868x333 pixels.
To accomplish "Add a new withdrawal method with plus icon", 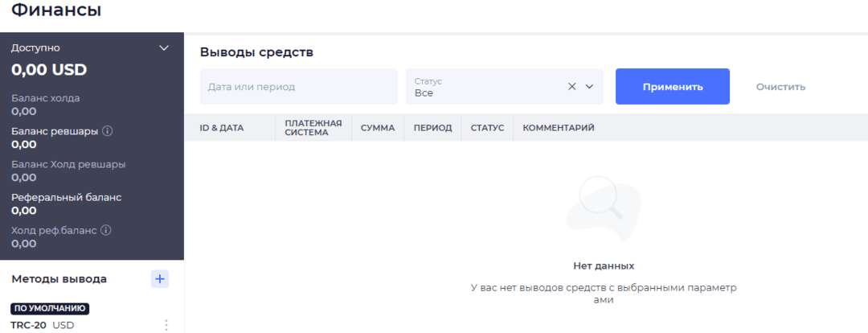I will click(x=160, y=278).
